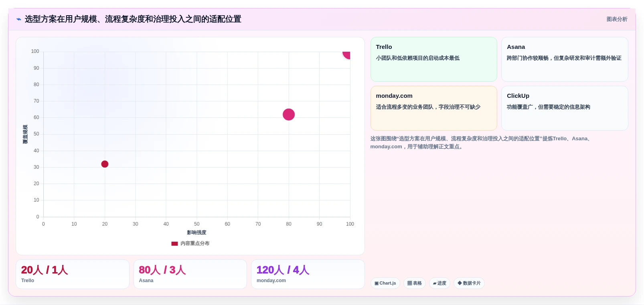Screen dimensions: 644x305
Task: Click the 内容重点分布 legend label
Action: (x=195, y=244)
